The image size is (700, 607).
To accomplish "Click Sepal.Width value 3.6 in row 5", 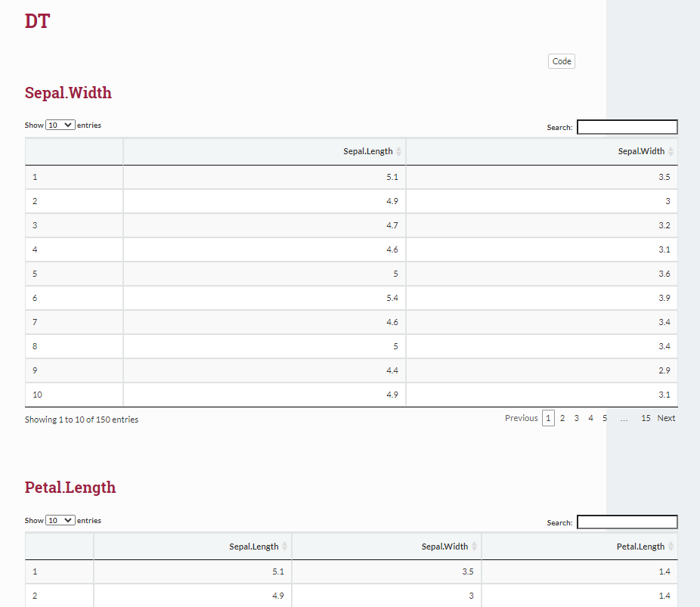I will 664,274.
